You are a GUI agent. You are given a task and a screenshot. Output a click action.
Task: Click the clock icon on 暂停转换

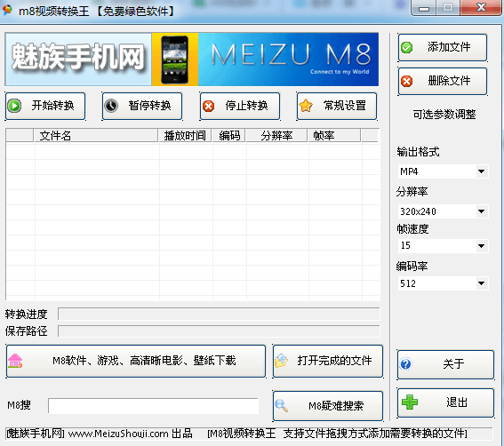pos(111,106)
